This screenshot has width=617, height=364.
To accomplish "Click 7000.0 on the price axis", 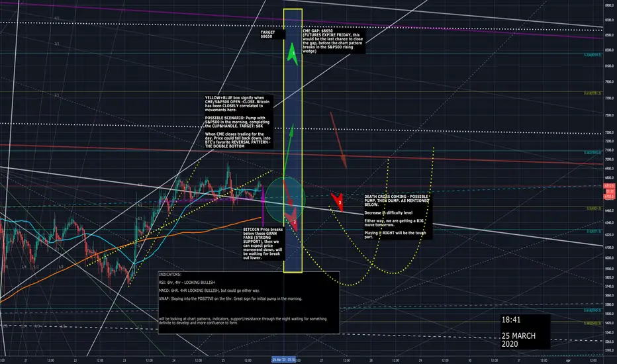I will [x=609, y=159].
